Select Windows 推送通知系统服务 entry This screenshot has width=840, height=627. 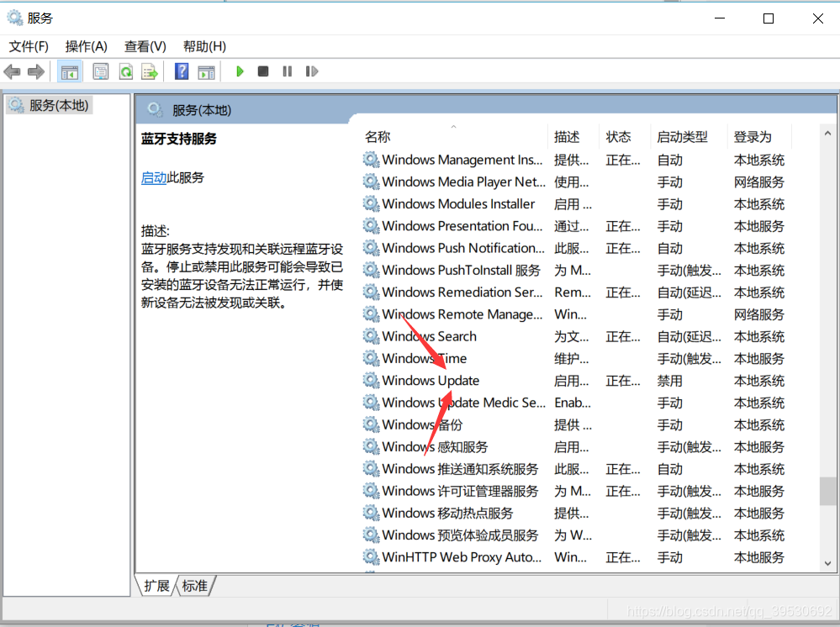(460, 468)
